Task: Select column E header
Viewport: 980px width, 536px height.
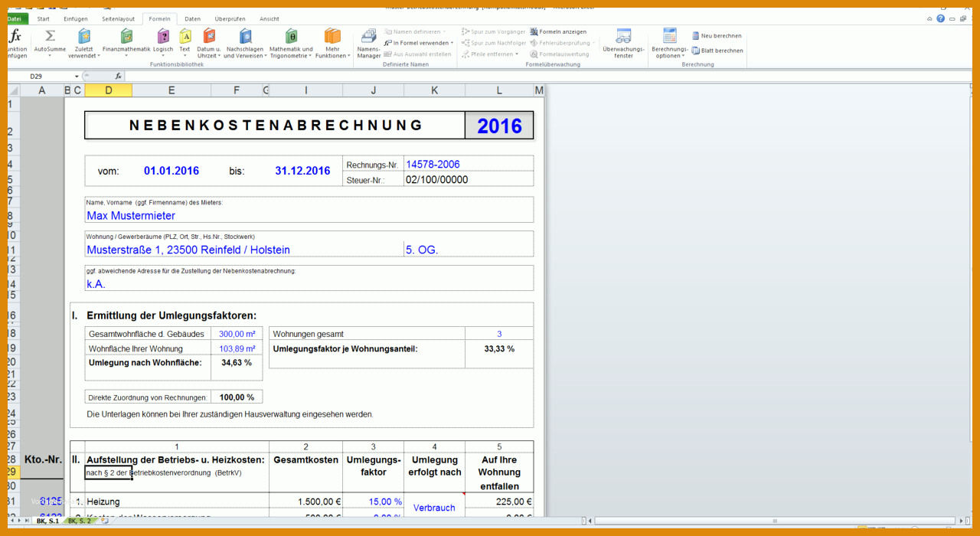Action: click(171, 90)
